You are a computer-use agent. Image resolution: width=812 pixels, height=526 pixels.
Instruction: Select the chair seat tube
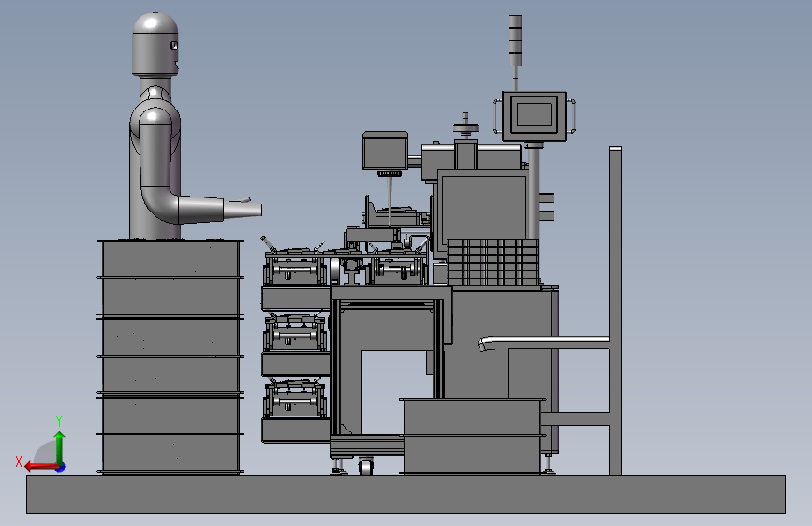point(544,343)
